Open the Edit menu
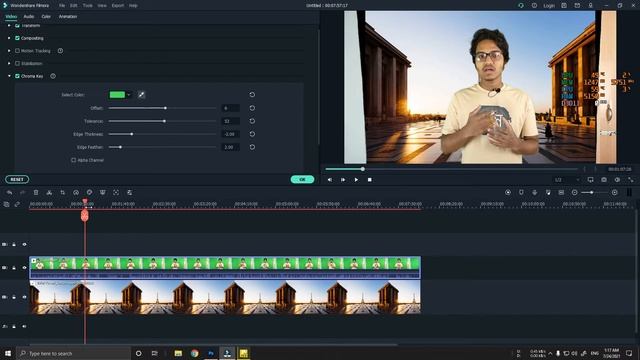 coord(73,6)
